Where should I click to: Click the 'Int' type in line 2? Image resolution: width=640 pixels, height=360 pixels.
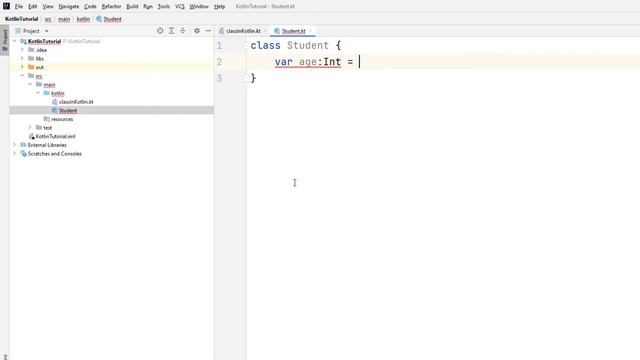[332, 62]
